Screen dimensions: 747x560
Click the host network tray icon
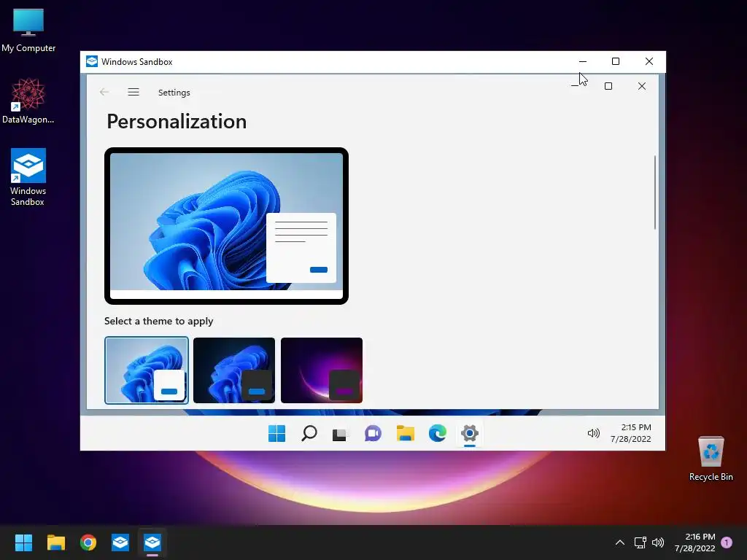tap(640, 542)
